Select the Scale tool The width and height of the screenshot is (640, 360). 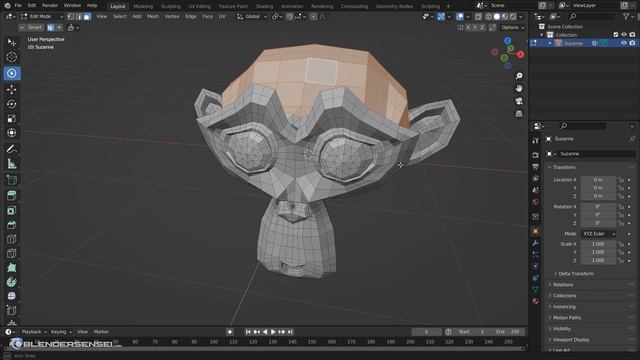(x=11, y=118)
